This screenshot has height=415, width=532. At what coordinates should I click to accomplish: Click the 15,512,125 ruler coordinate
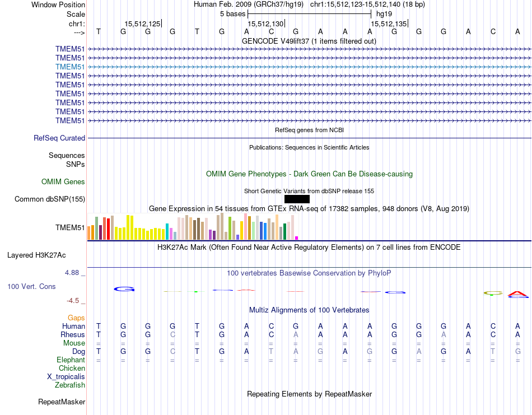[142, 24]
